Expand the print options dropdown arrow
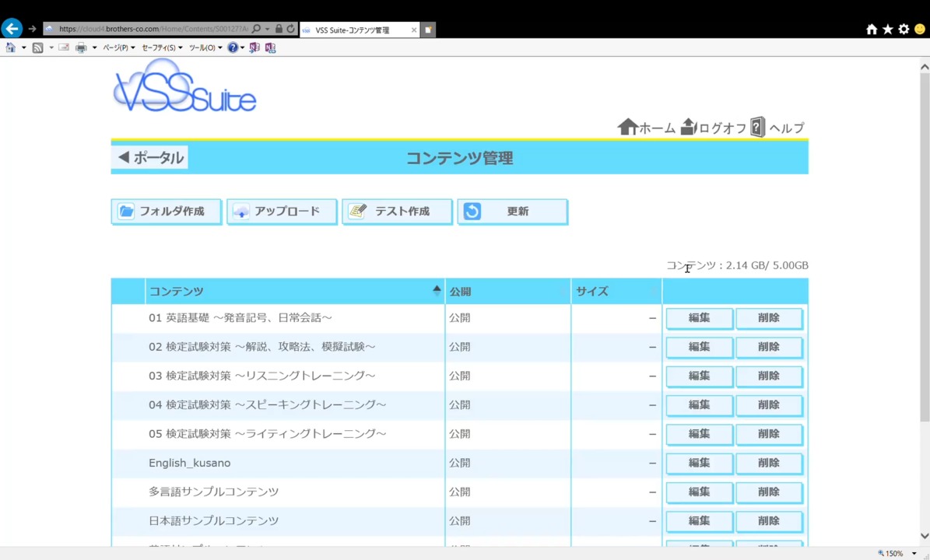Screen dimensions: 930x560 (94, 47)
